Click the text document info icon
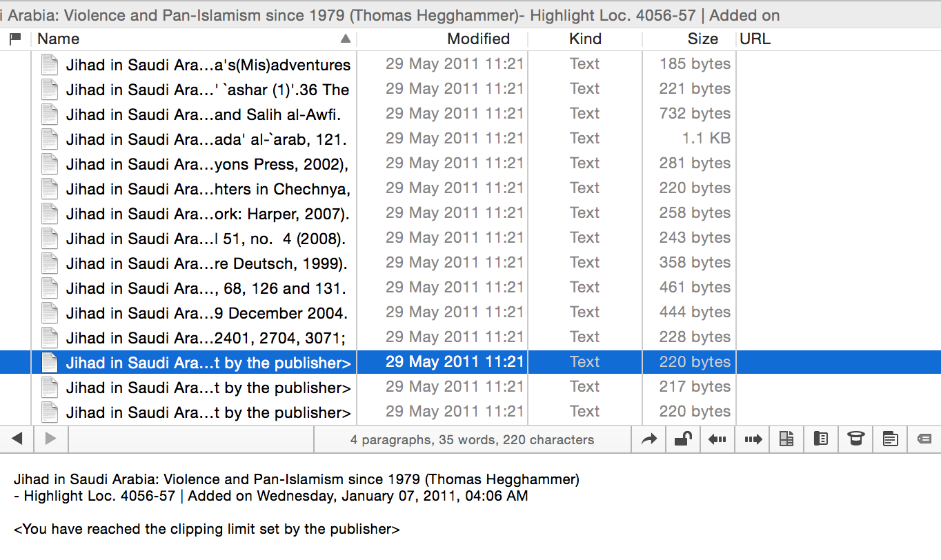The image size is (941, 560). click(x=891, y=439)
